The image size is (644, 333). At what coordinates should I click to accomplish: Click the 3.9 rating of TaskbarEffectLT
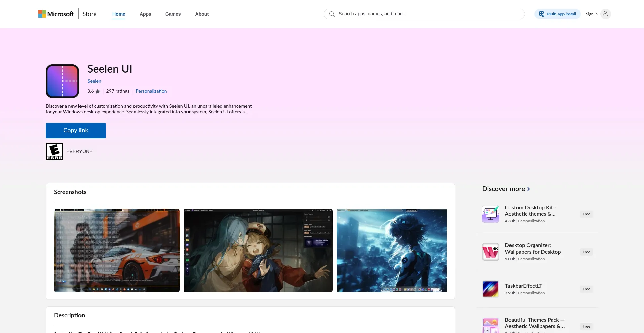tap(510, 293)
